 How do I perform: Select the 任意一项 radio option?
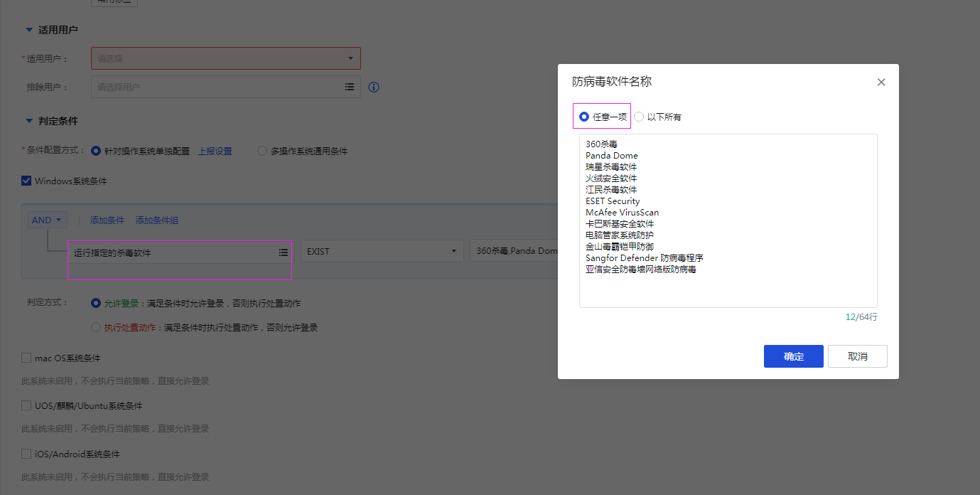[x=584, y=117]
